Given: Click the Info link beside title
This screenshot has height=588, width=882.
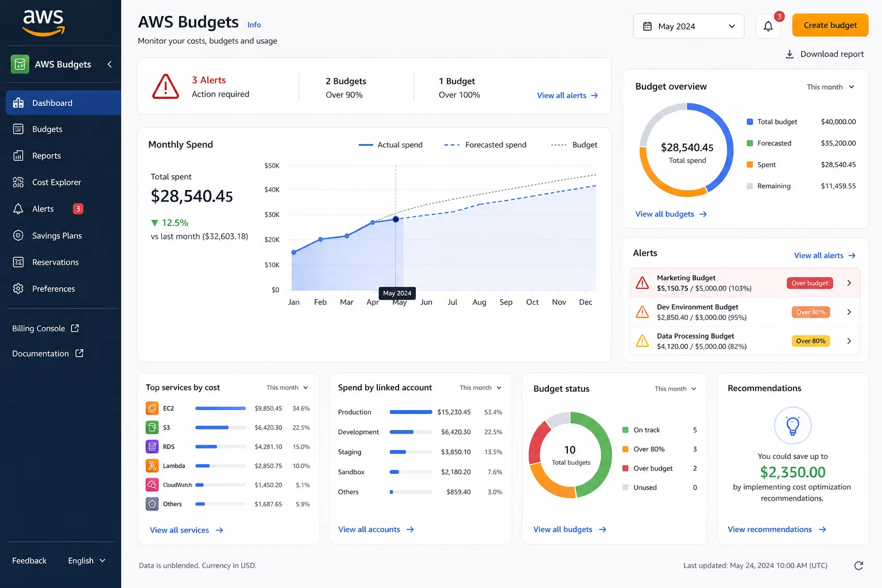Looking at the screenshot, I should click(x=254, y=25).
